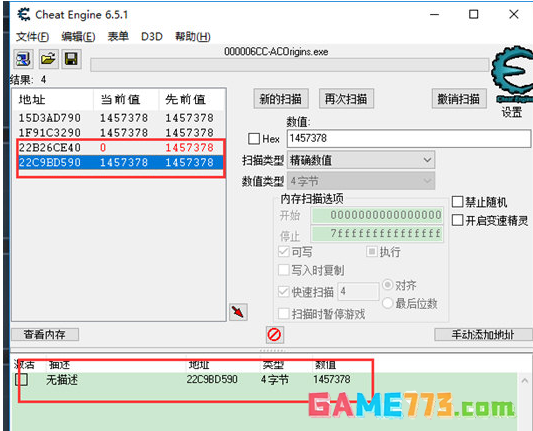
Task: Open the process list icon
Action: 23,59
